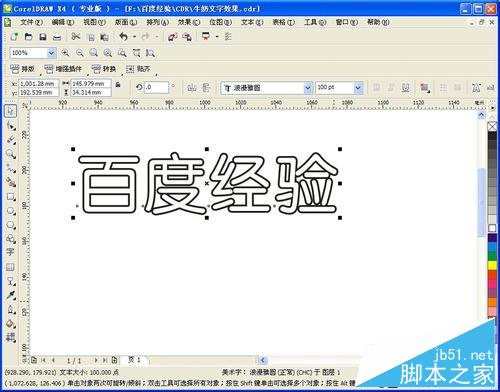500x392 pixels.
Task: Expand the color palette flyout arrow
Action: (492, 107)
